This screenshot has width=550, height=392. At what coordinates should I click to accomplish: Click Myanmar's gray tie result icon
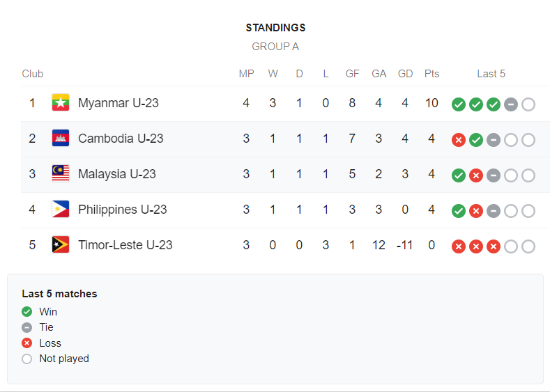click(511, 104)
